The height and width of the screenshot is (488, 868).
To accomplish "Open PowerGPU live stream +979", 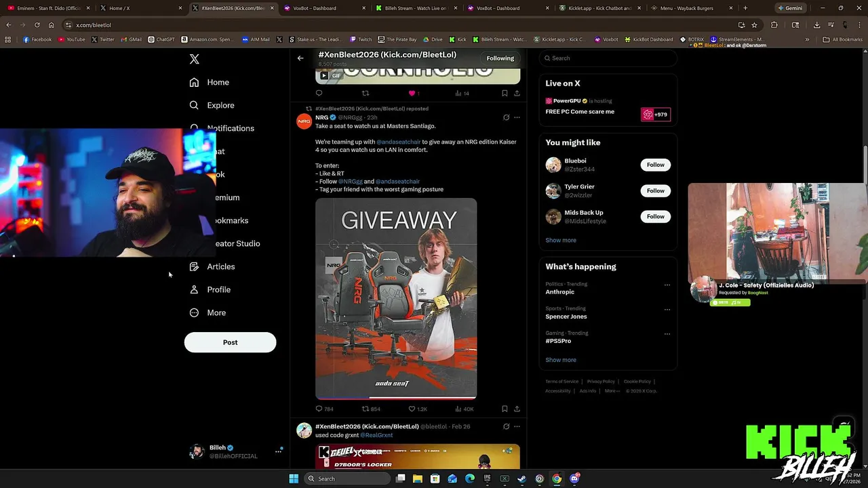I will (655, 115).
